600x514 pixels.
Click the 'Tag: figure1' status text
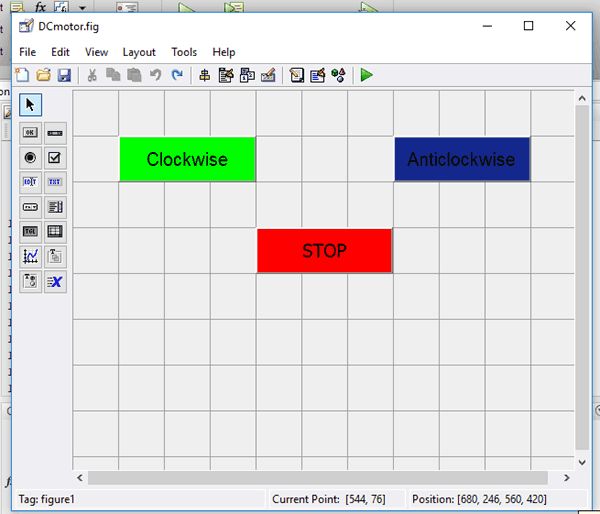click(x=47, y=499)
